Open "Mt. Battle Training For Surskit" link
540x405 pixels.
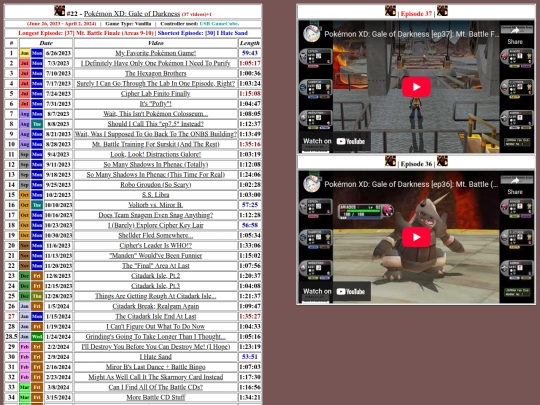pos(156,144)
